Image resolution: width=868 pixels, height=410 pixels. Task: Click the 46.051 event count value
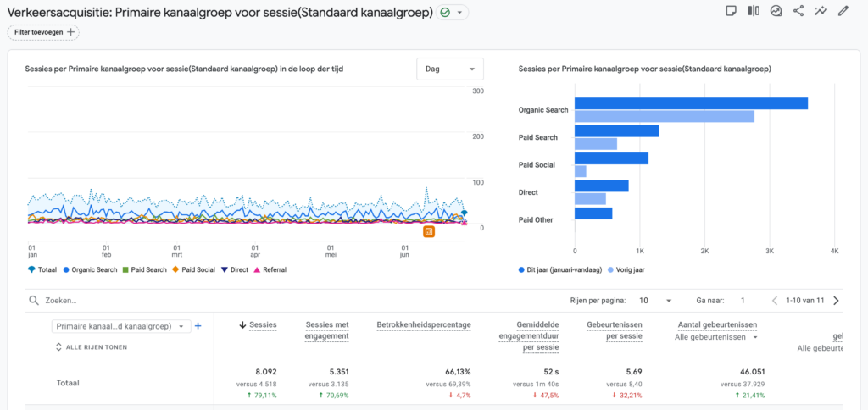753,373
